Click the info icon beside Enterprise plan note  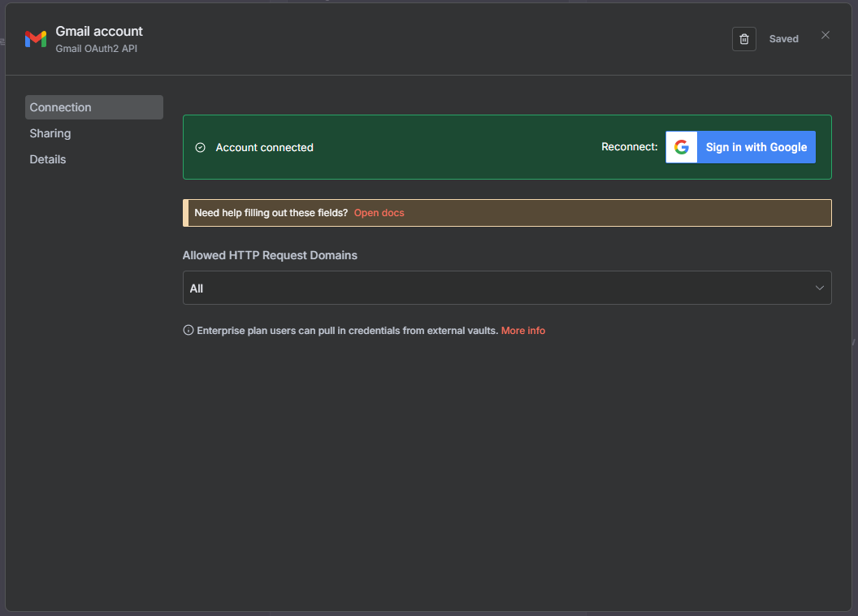coord(188,331)
